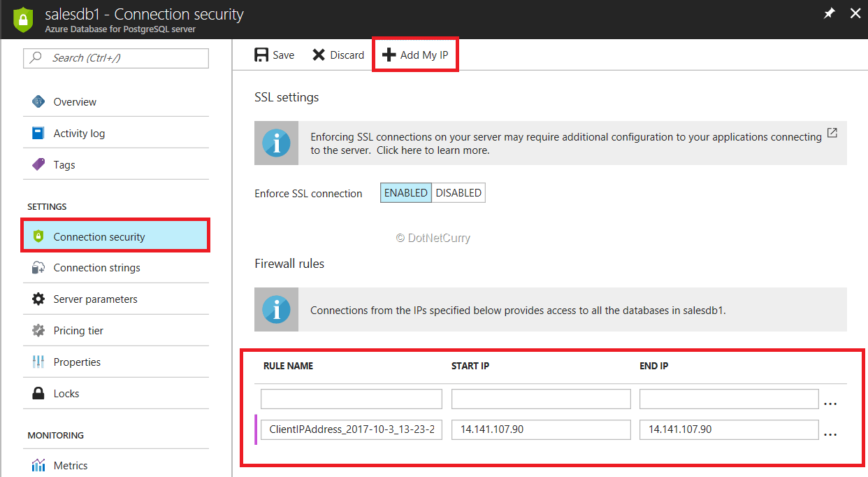Open ellipsis menu for the ClientIPAddress rule
This screenshot has height=477, width=868.
coord(830,434)
